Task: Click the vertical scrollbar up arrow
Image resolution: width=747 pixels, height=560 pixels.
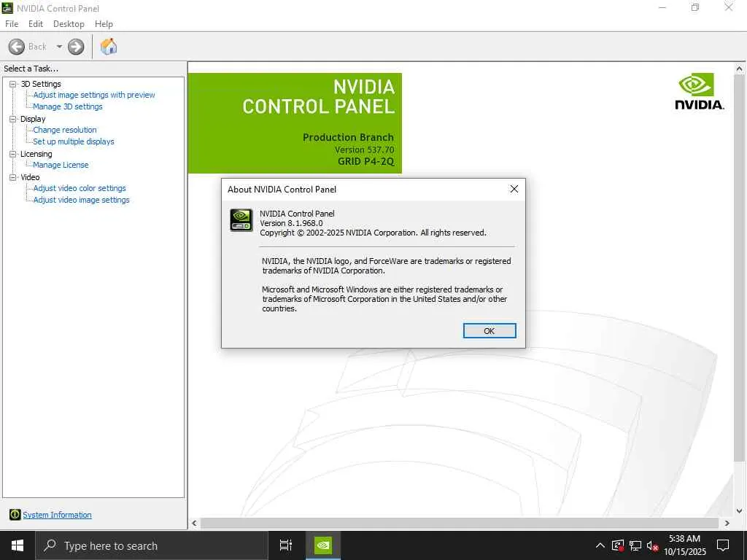Action: click(x=739, y=69)
